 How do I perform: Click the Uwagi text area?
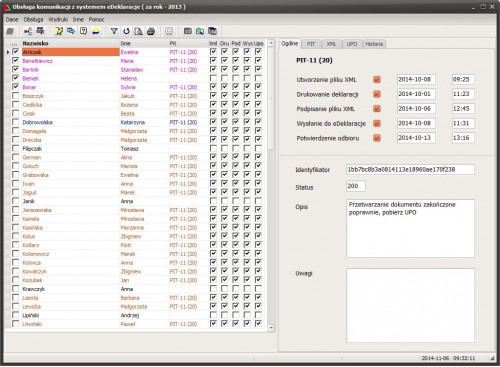pyautogui.click(x=410, y=305)
